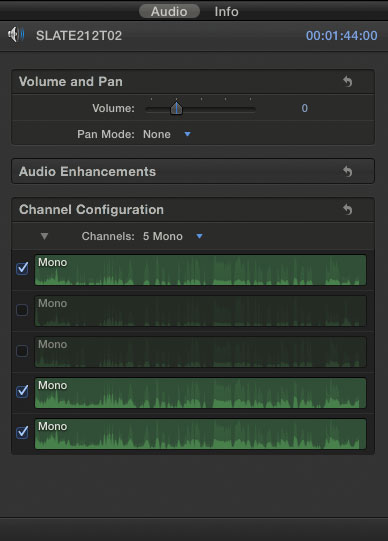Select the second dimmed Mono waveform
The image size is (388, 541).
[x=200, y=311]
